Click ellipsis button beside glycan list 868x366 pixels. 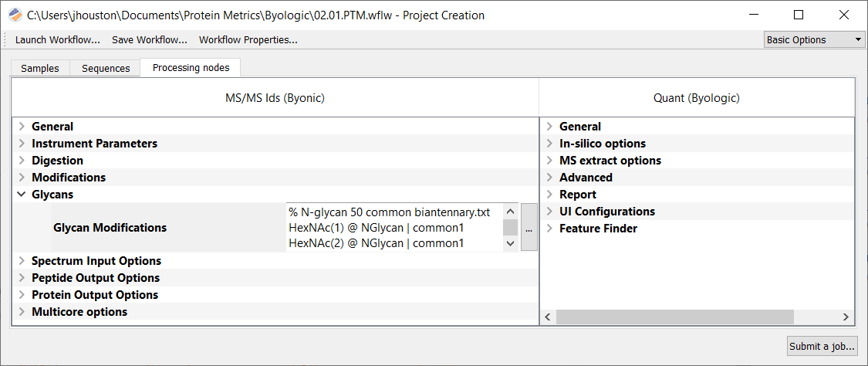point(529,227)
